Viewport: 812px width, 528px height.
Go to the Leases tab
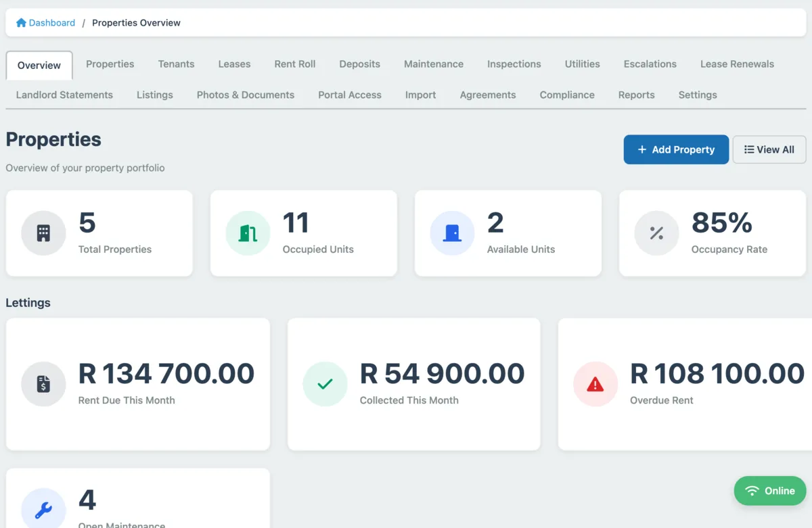tap(234, 64)
